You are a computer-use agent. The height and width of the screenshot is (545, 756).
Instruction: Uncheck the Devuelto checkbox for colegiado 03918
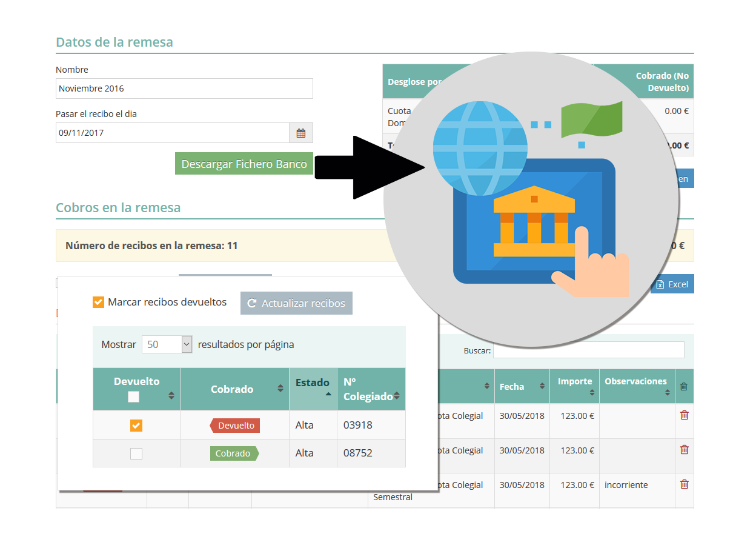[136, 426]
